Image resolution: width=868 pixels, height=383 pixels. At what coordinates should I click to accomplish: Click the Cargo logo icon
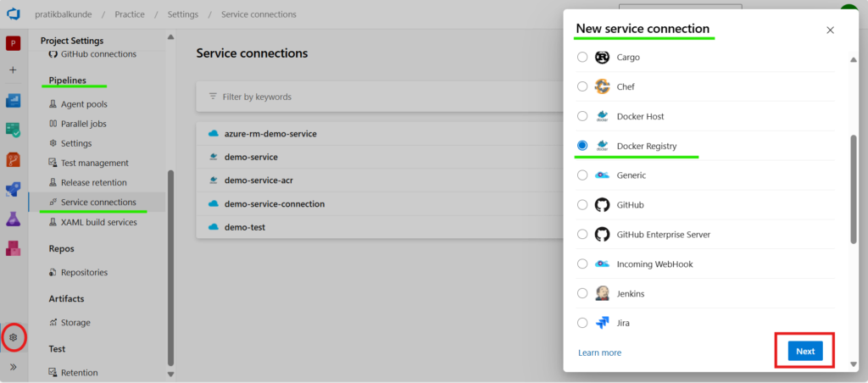click(603, 57)
